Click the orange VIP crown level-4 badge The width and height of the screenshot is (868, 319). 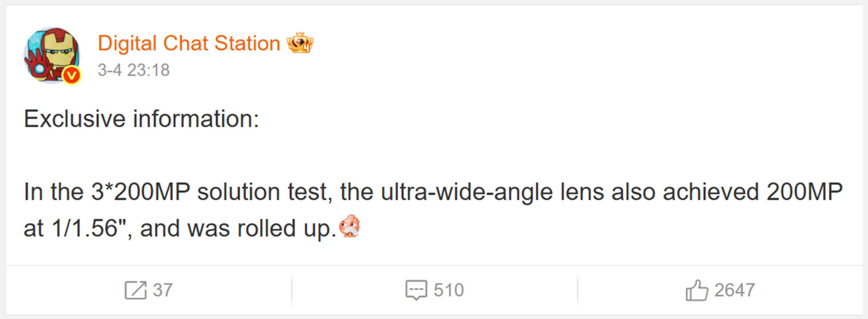[x=301, y=43]
